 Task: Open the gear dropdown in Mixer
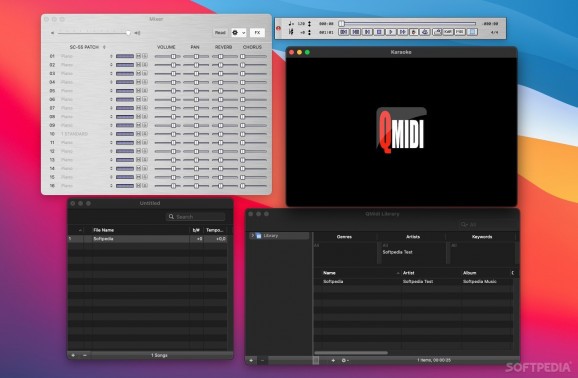(238, 33)
